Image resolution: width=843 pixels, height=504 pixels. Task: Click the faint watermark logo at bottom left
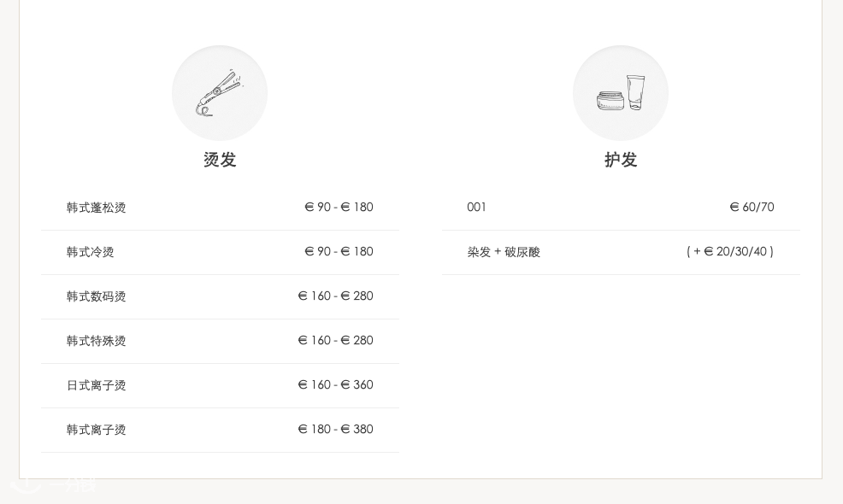(x=54, y=484)
